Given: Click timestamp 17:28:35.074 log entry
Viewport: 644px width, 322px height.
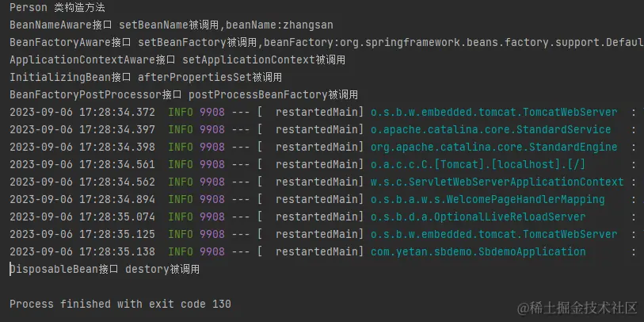Looking at the screenshot, I should pos(82,217).
